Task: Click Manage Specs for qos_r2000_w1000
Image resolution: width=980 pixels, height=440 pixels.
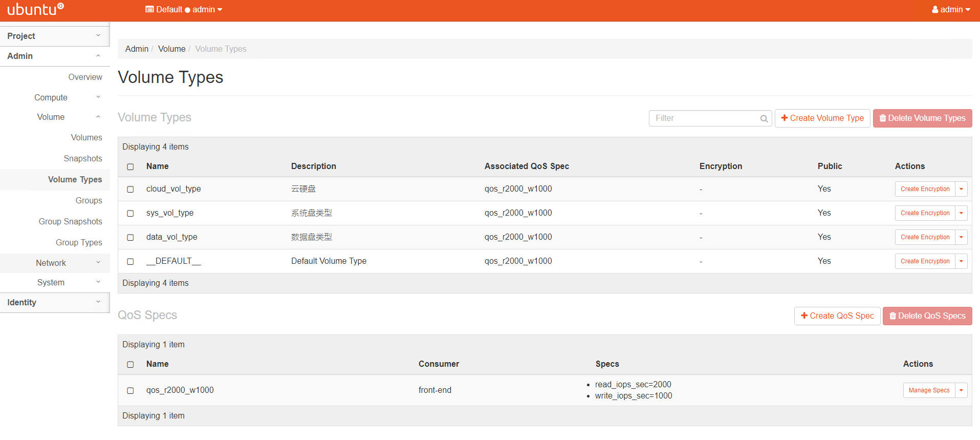Action: click(929, 390)
